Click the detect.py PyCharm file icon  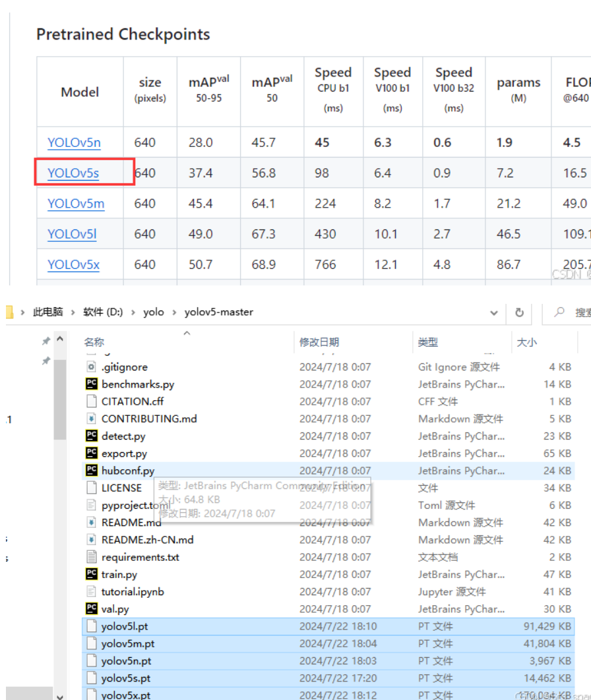(x=91, y=436)
